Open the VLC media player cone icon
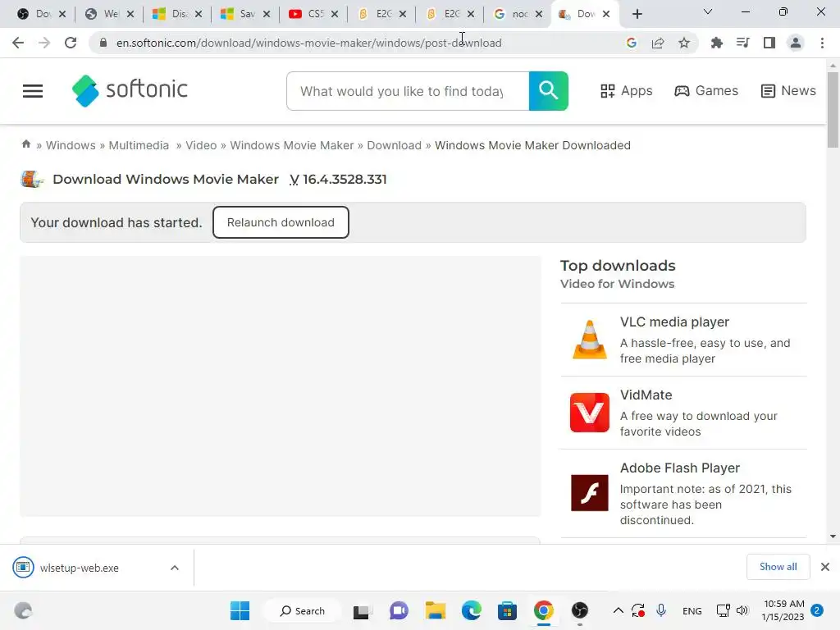The image size is (840, 630). point(589,340)
